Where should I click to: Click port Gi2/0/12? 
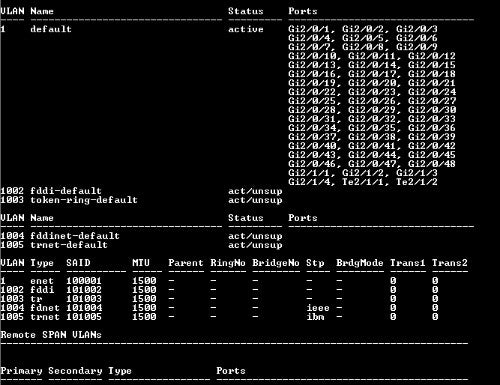tap(432, 56)
